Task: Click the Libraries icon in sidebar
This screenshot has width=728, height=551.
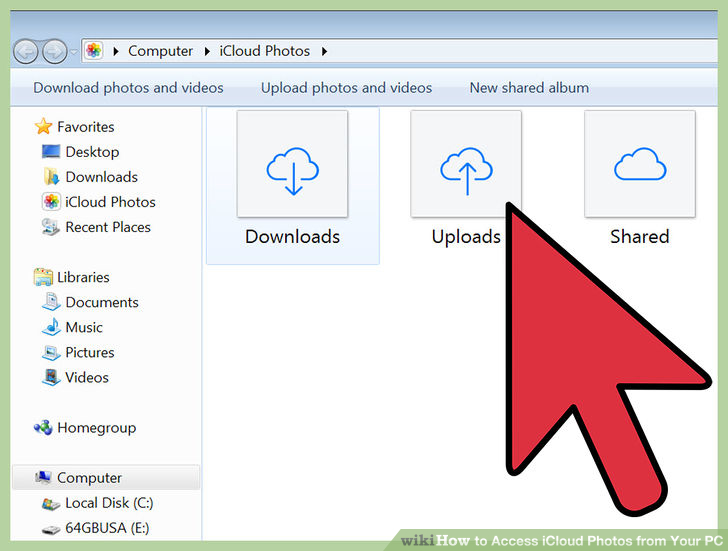Action: point(43,277)
